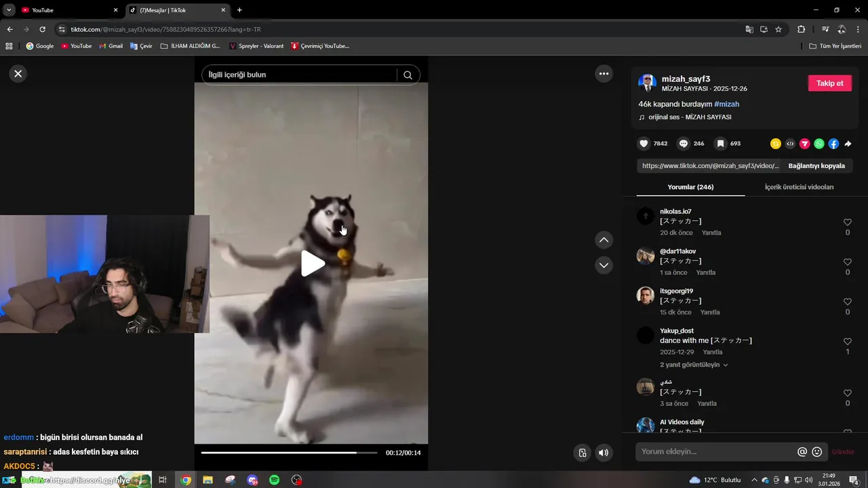Open a new browser tab
The width and height of the screenshot is (868, 488).
point(239,10)
